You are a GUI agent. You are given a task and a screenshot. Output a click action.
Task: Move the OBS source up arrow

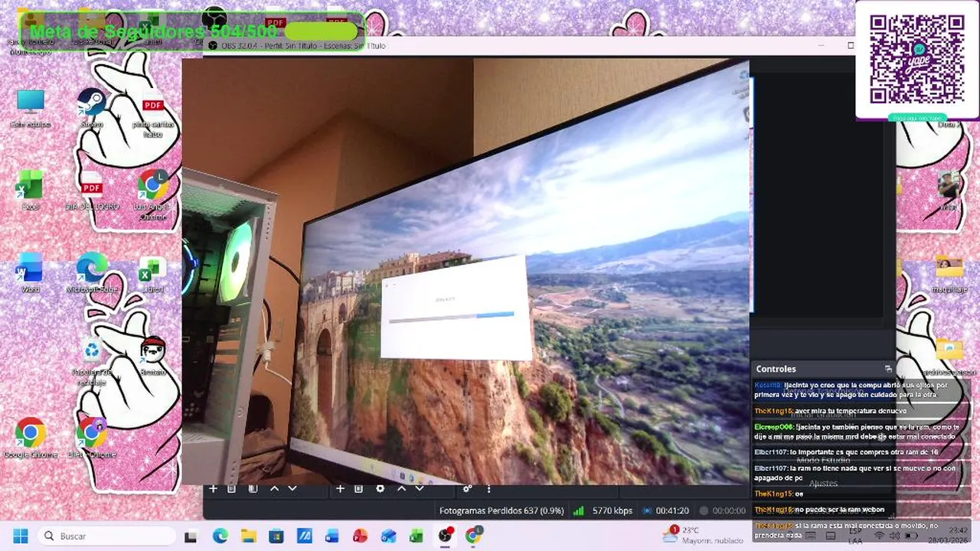click(401, 489)
